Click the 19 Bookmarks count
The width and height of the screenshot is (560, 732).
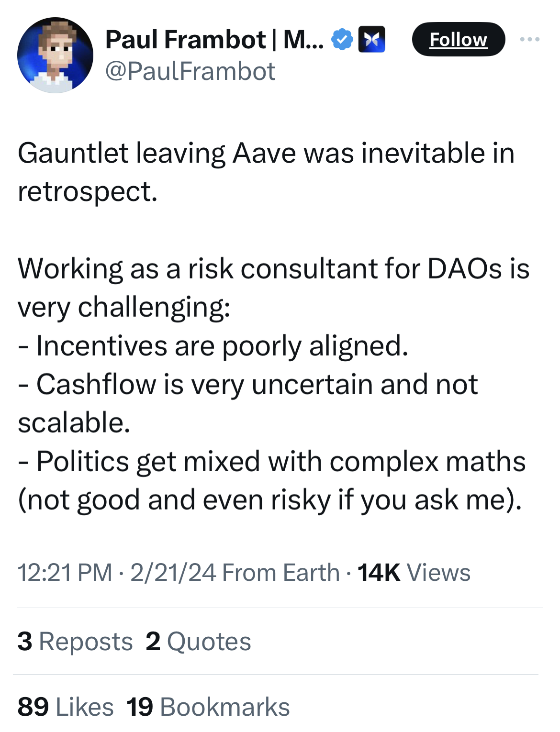[208, 707]
